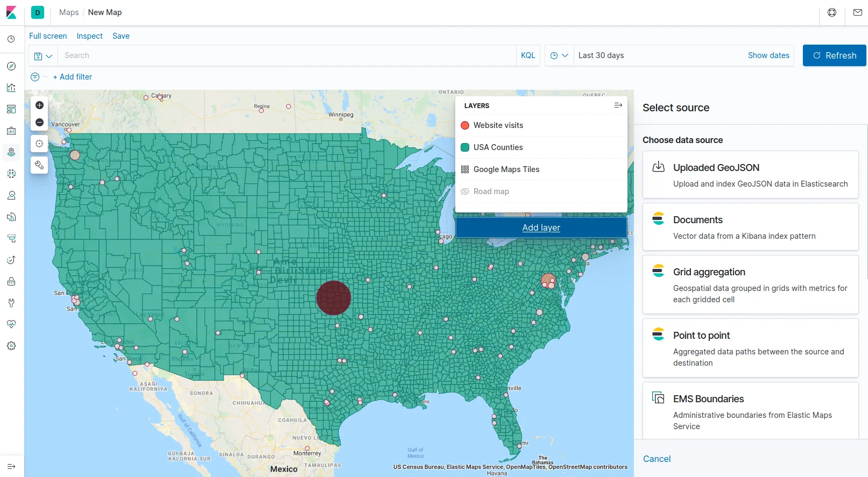
Task: Toggle the KQL query language switch
Action: [x=528, y=55]
